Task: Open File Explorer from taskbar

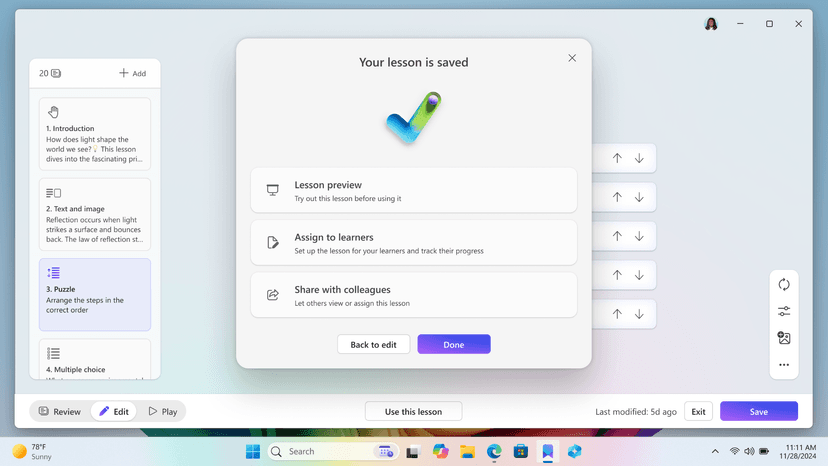Action: coord(467,452)
